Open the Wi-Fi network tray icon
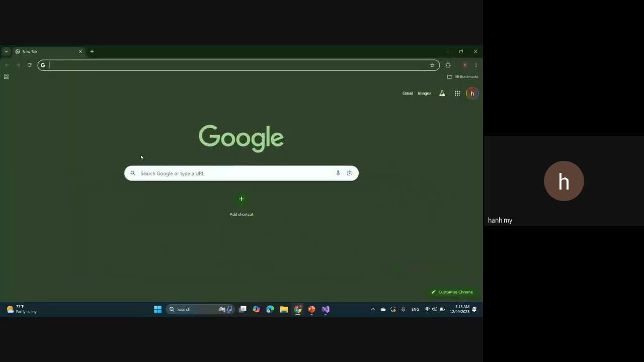 (427, 309)
